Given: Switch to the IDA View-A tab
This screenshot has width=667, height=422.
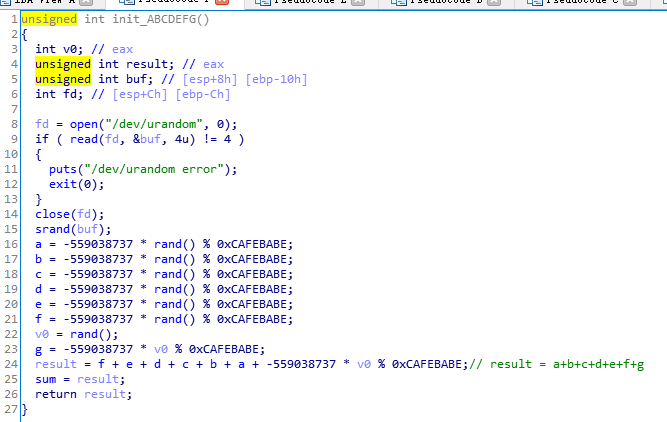Looking at the screenshot, I should [46, 2].
